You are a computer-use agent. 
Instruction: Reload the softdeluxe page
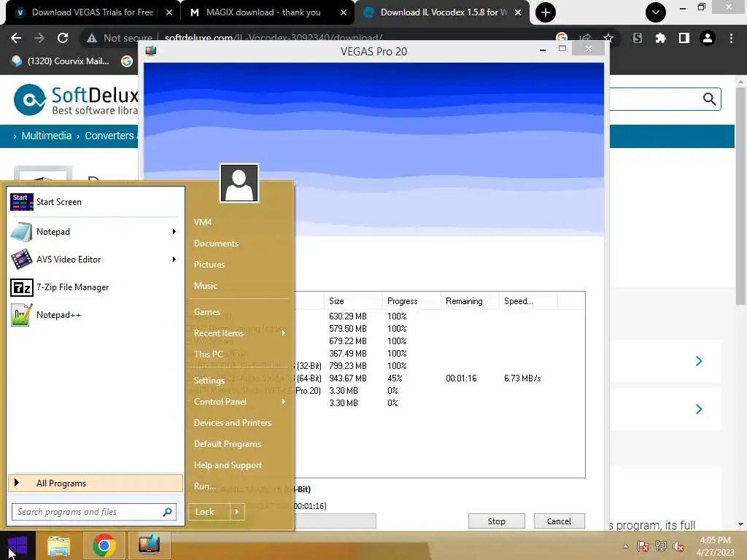[63, 38]
